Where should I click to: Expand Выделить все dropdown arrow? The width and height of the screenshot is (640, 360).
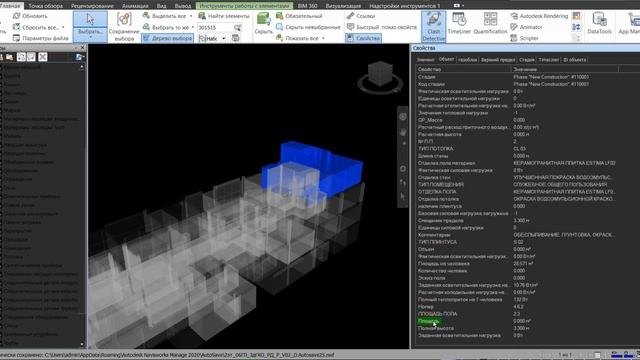click(191, 16)
